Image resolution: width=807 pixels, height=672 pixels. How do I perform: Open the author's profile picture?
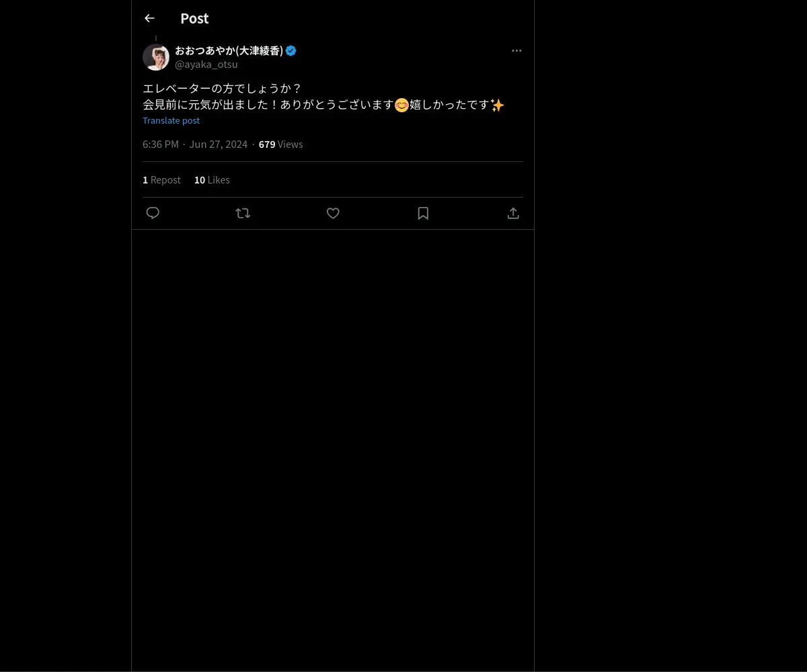(156, 57)
